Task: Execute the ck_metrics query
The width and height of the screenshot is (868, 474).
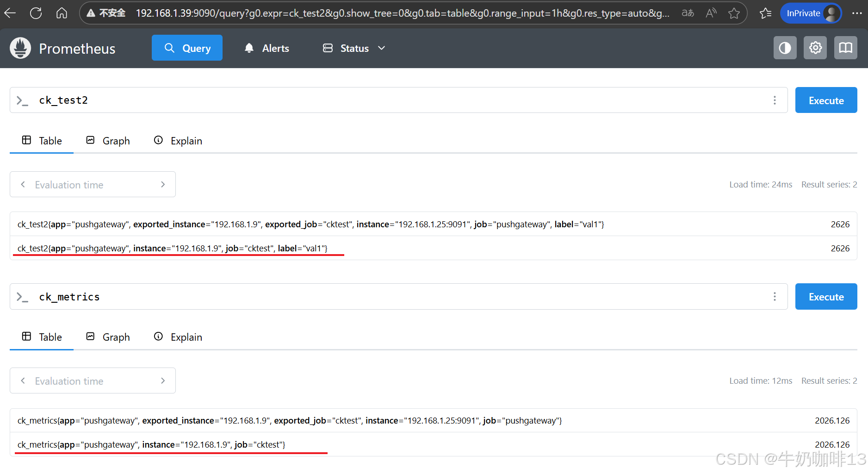Action: click(x=826, y=296)
